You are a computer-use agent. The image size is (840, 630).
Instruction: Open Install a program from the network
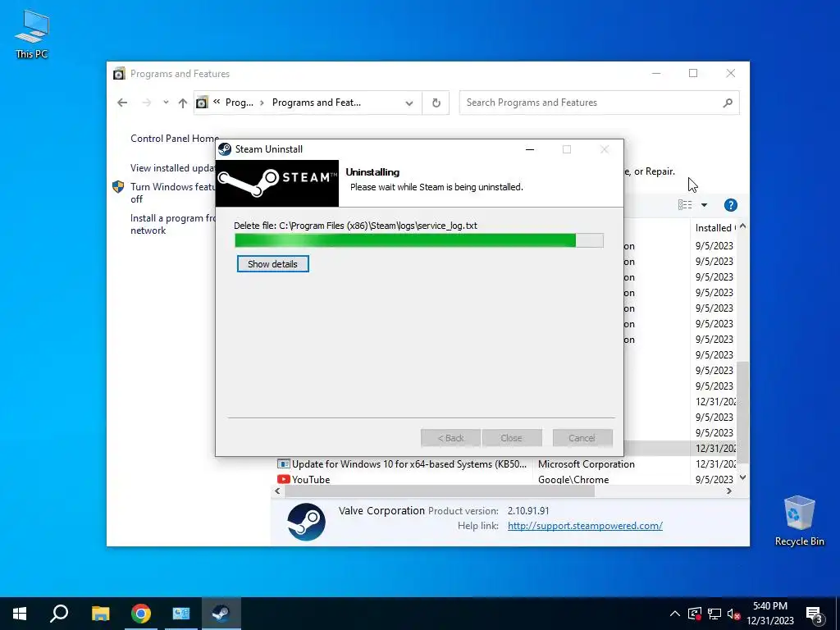[x=173, y=224]
